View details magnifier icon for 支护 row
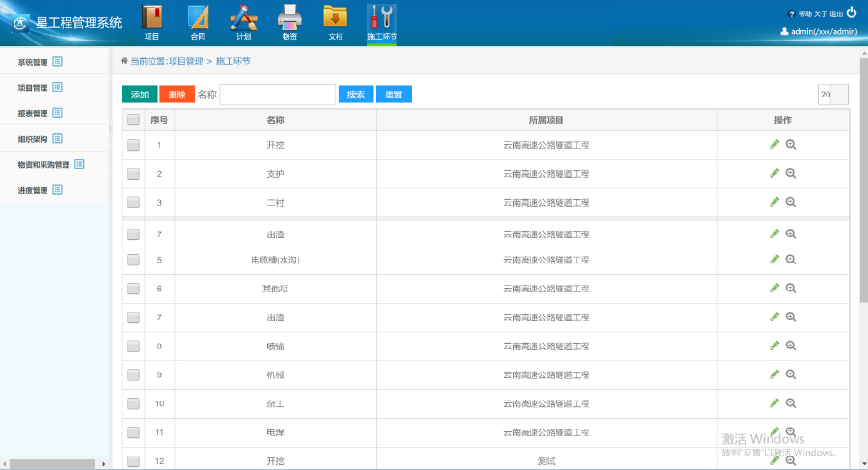868x470 pixels. coord(791,174)
